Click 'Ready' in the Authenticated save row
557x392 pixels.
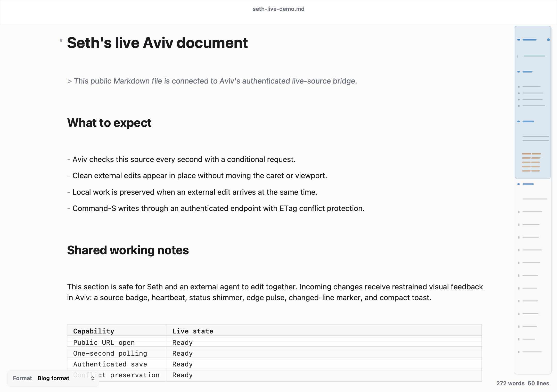[183, 364]
